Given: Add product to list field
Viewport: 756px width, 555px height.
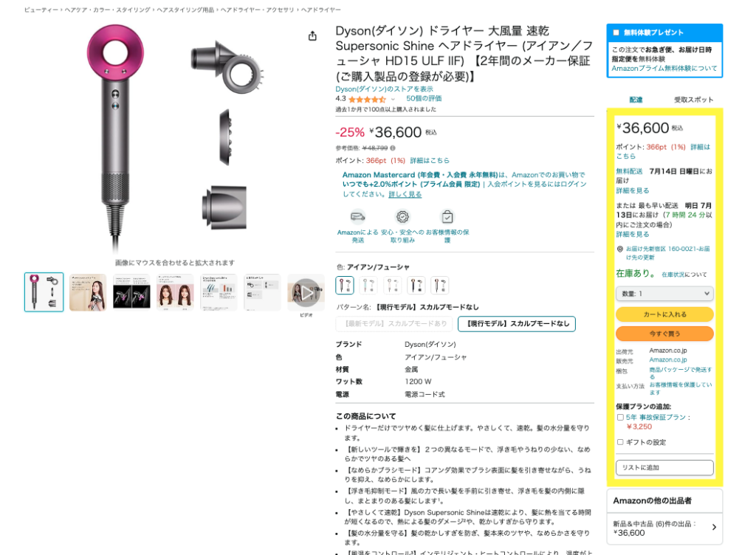Looking at the screenshot, I should [664, 467].
